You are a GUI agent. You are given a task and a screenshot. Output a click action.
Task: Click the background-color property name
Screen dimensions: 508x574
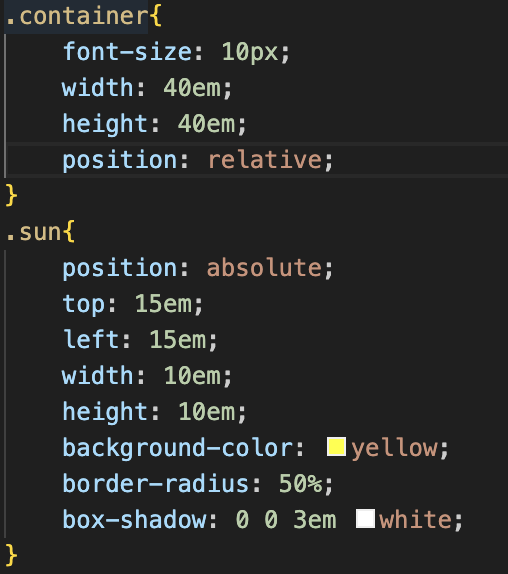click(x=178, y=448)
